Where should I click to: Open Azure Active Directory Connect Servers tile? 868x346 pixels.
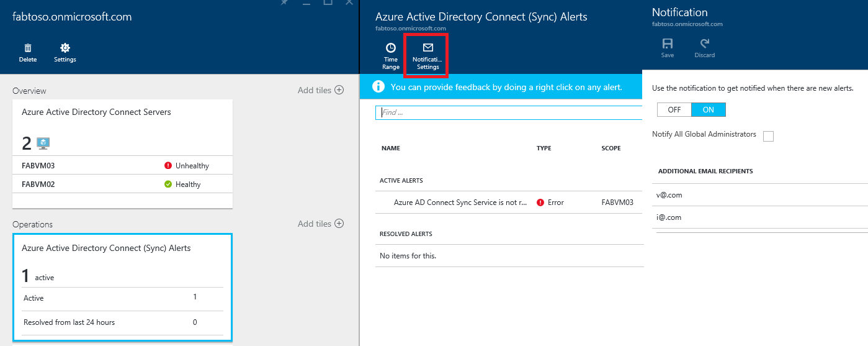(x=122, y=127)
